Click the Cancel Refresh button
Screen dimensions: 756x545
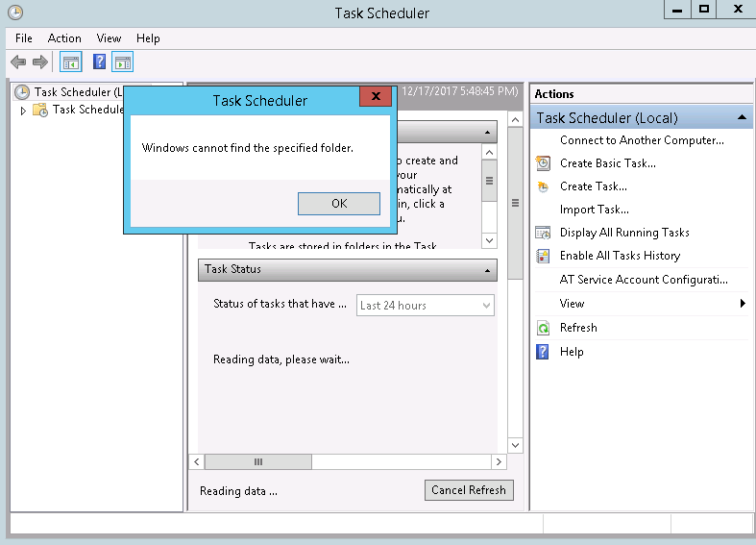[468, 490]
